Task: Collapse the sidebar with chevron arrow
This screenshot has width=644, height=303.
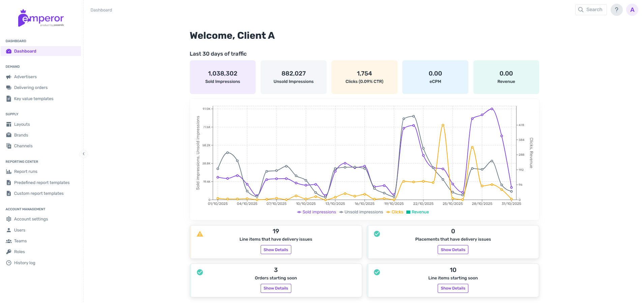Action: coord(84,154)
